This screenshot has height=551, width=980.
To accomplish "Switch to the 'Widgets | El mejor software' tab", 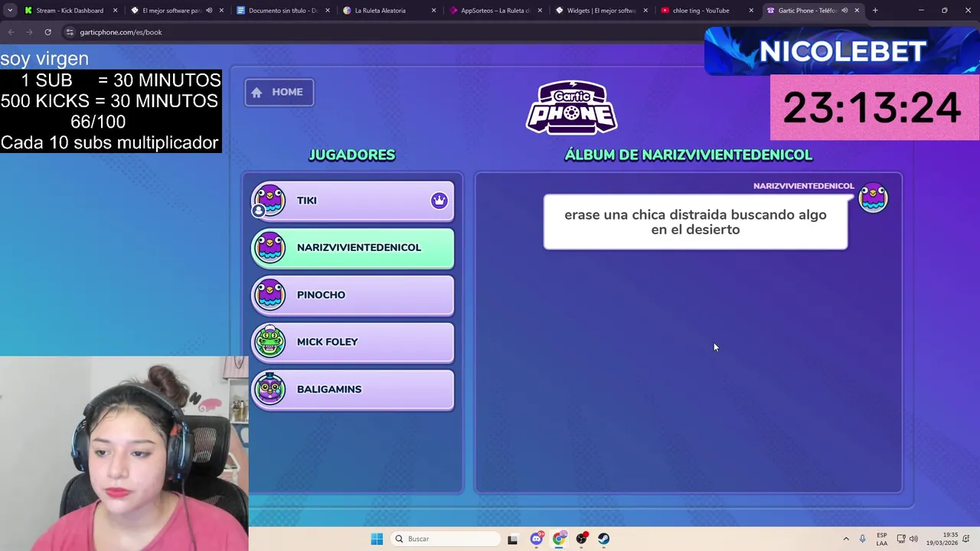I will coord(601,11).
